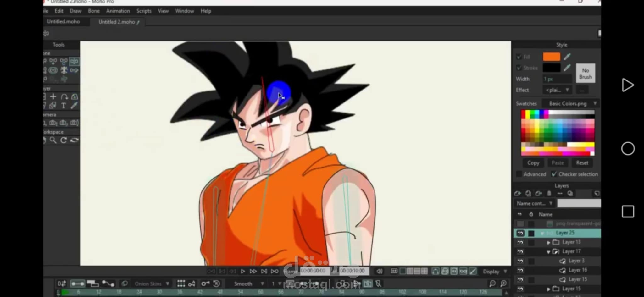
Task: Open the Smooth interpolation dropdown
Action: click(248, 284)
